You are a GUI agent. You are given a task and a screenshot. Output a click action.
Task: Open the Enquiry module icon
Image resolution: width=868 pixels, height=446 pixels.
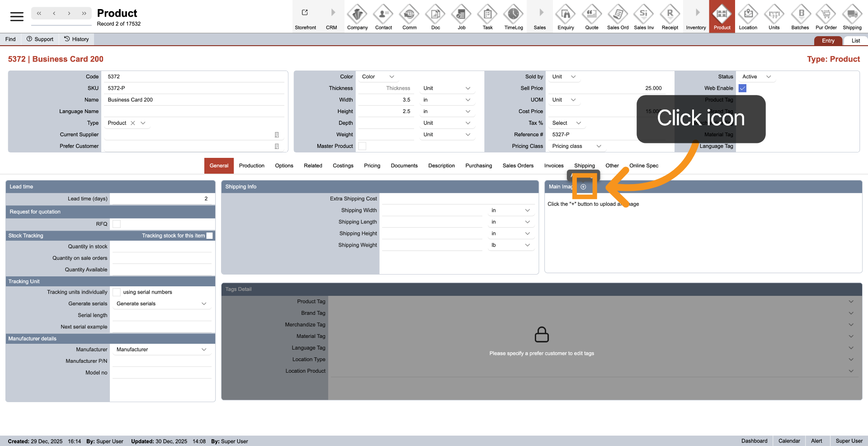[x=566, y=15]
